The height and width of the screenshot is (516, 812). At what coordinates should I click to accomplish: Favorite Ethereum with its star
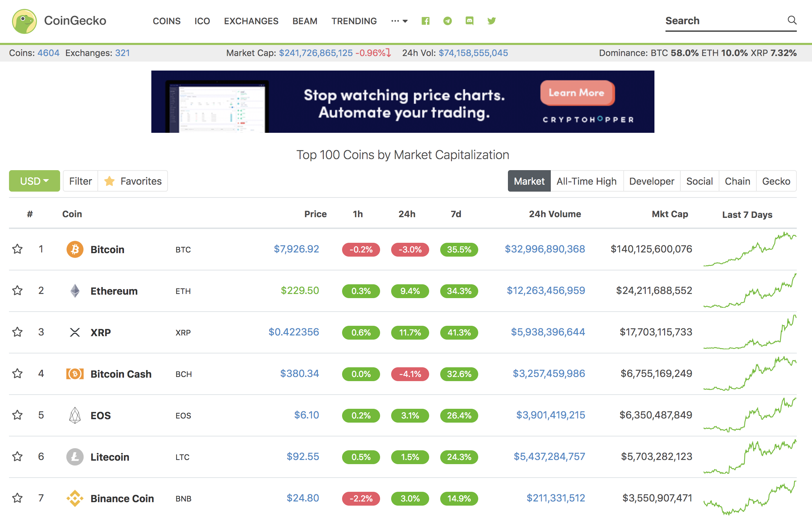(17, 291)
